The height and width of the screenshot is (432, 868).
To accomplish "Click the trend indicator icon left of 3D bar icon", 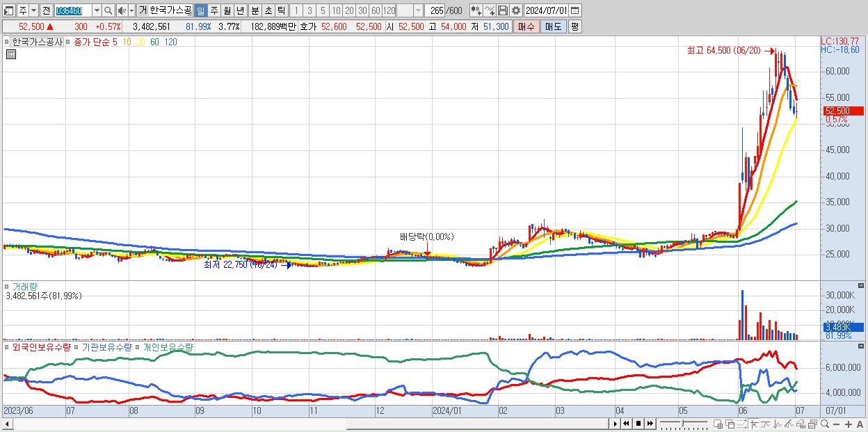I will pos(789,424).
